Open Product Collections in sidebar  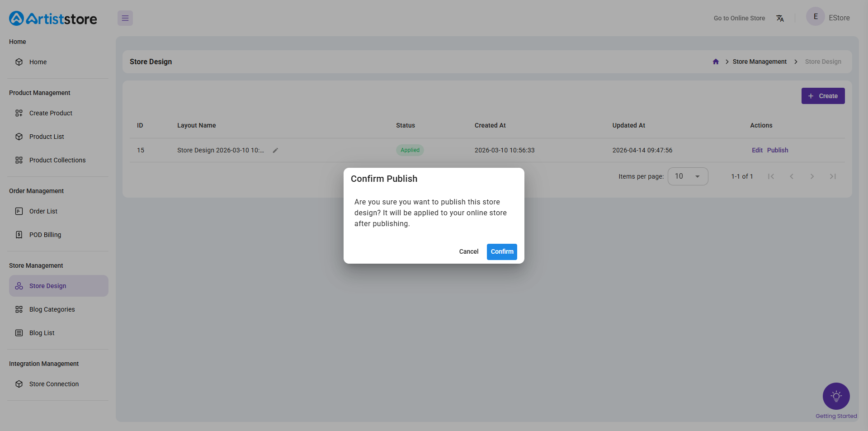59,160
